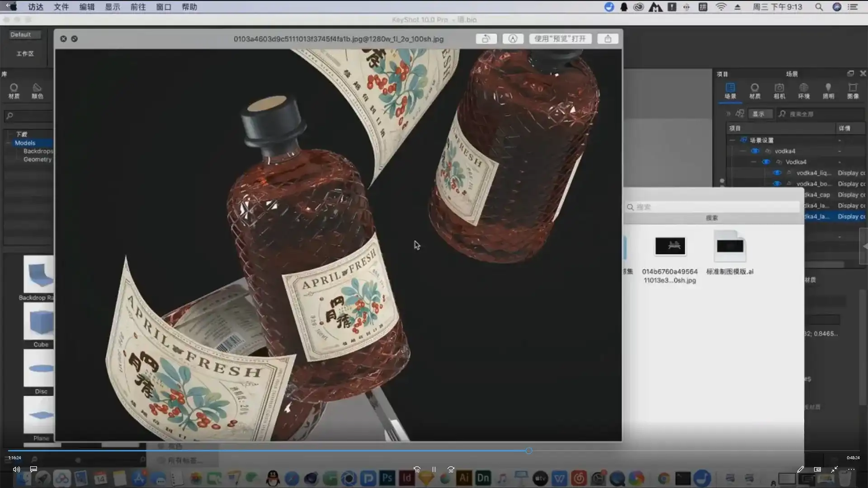Open the 窗口 menu in menu bar
Screen dimensions: 868x488
point(164,7)
